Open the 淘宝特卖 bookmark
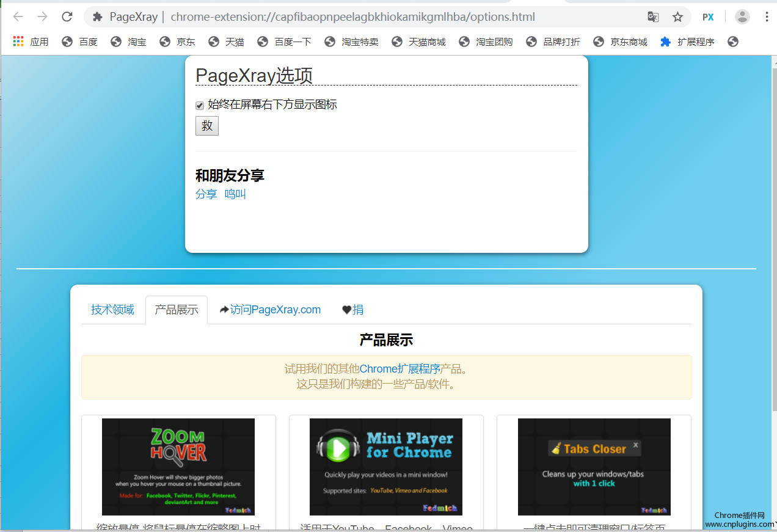This screenshot has width=777, height=532. [x=351, y=42]
